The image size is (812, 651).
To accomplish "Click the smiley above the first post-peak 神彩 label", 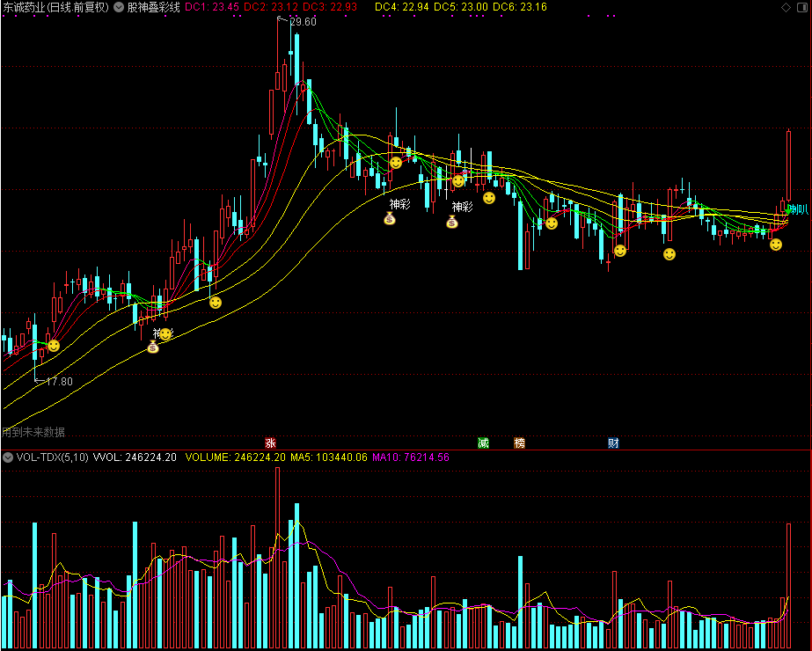I will [396, 163].
